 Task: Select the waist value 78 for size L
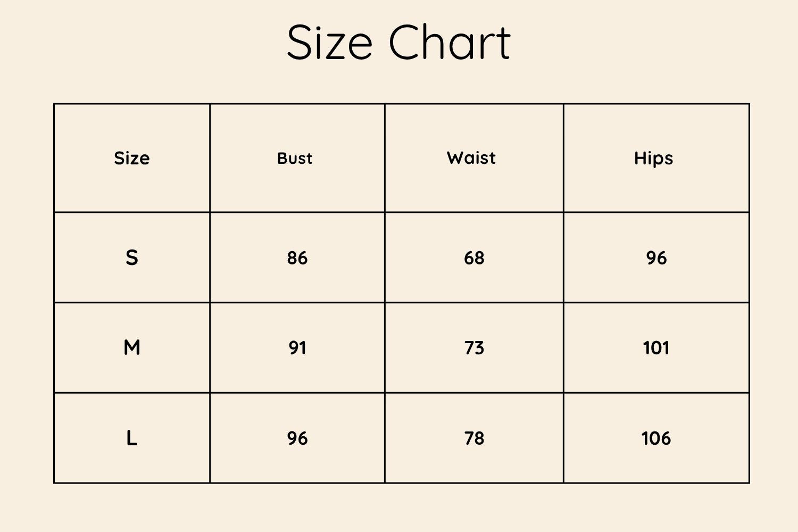click(x=474, y=438)
